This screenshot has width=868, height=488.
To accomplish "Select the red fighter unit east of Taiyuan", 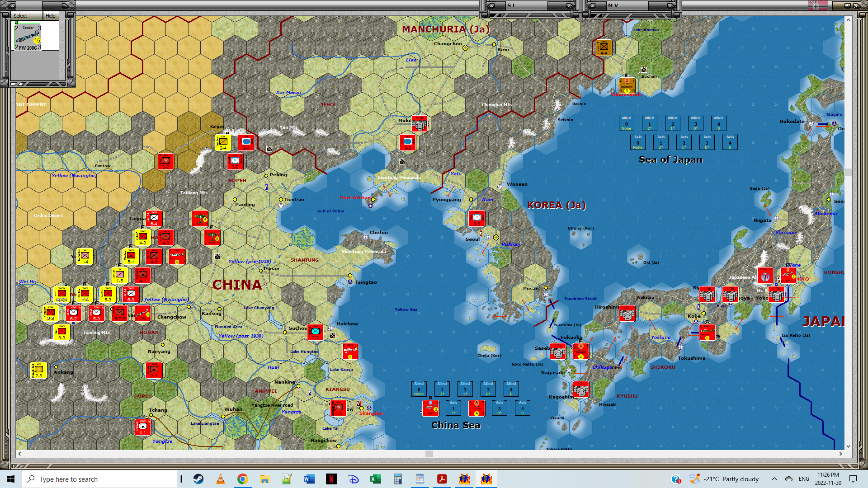I will pos(200,219).
